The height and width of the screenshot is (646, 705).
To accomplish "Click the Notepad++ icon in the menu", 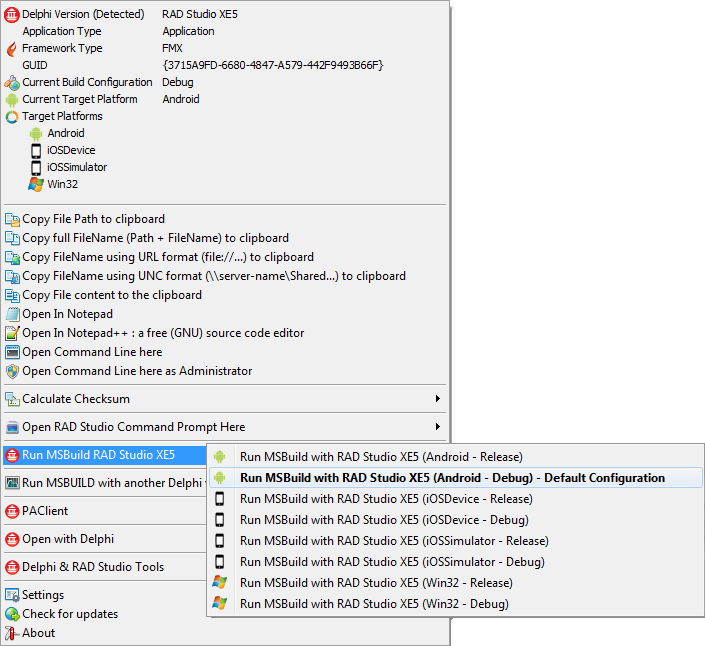I will (x=12, y=334).
